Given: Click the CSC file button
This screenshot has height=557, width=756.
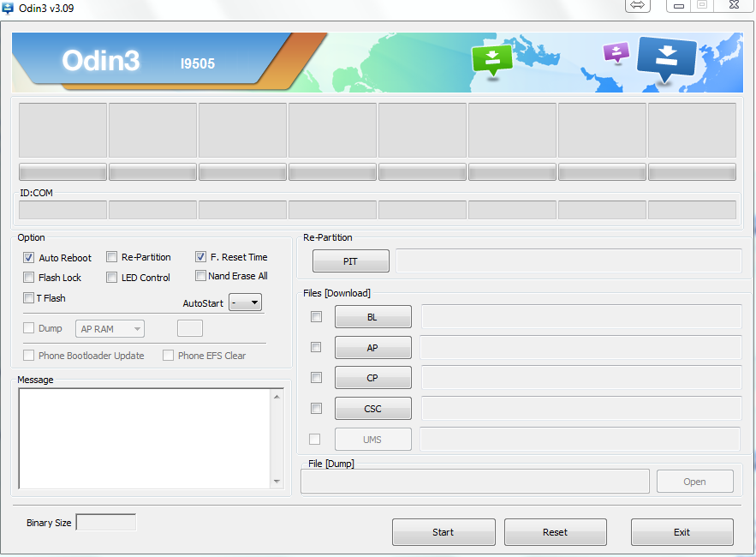Looking at the screenshot, I should 372,409.
